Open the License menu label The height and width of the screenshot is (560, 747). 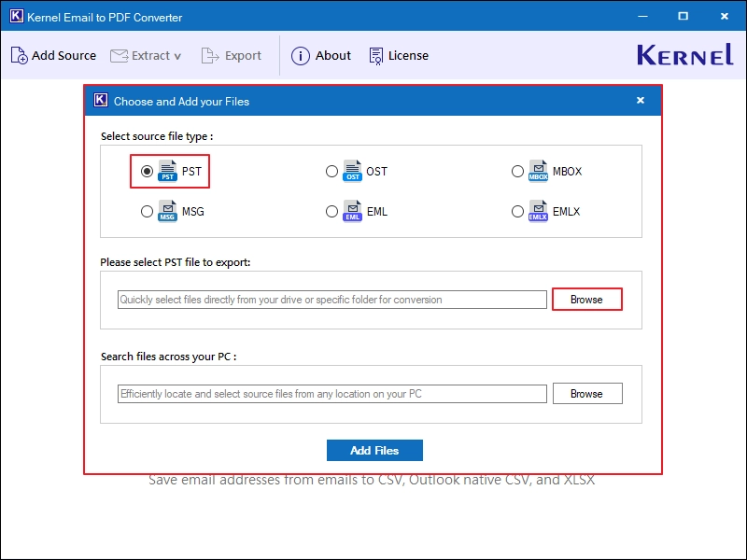408,56
